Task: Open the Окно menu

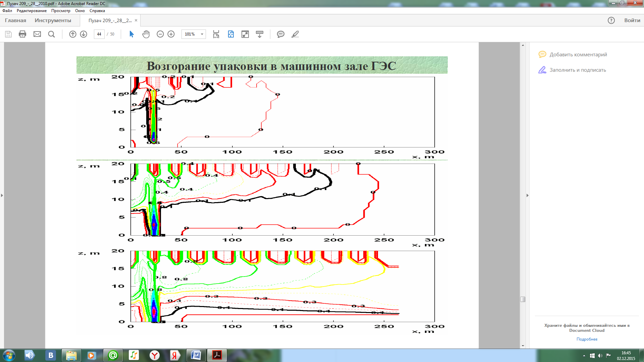Action: [x=80, y=11]
